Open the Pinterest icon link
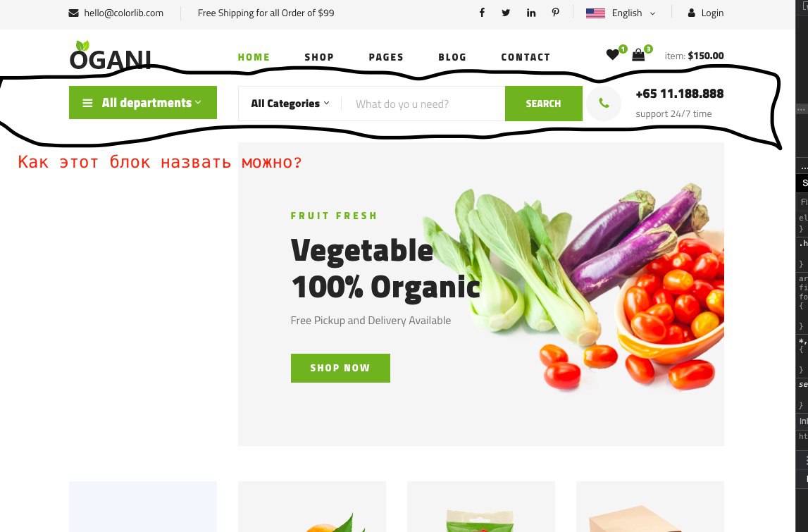This screenshot has width=808, height=532. (556, 13)
